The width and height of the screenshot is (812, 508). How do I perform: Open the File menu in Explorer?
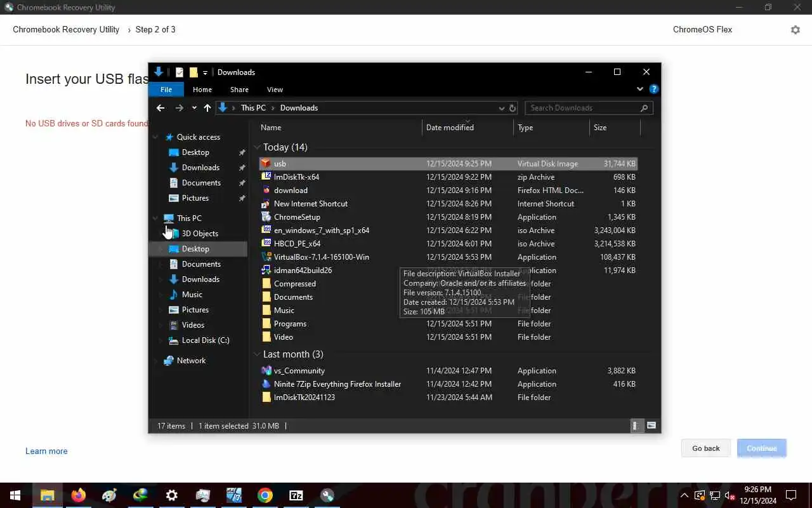[x=166, y=90]
